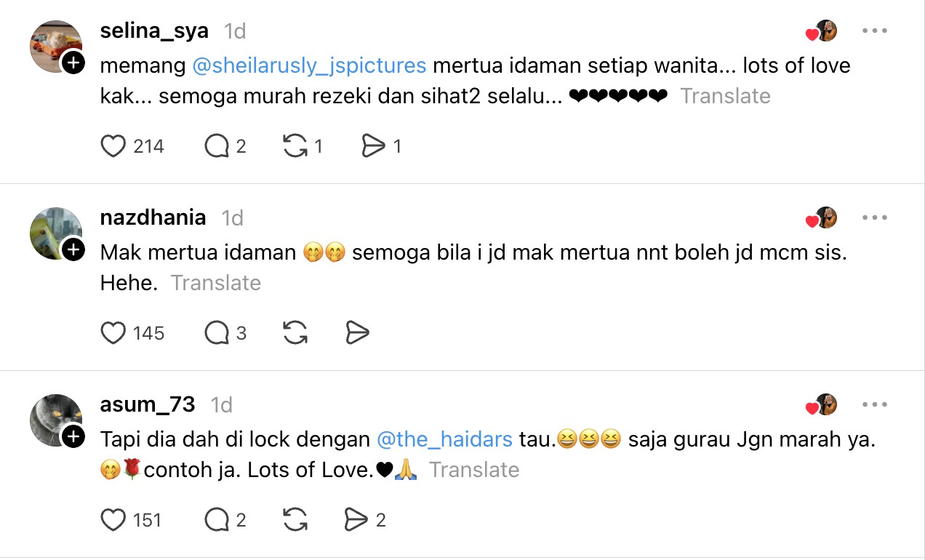This screenshot has height=560, width=925.
Task: Repost nazdhania's comment
Action: (x=295, y=333)
